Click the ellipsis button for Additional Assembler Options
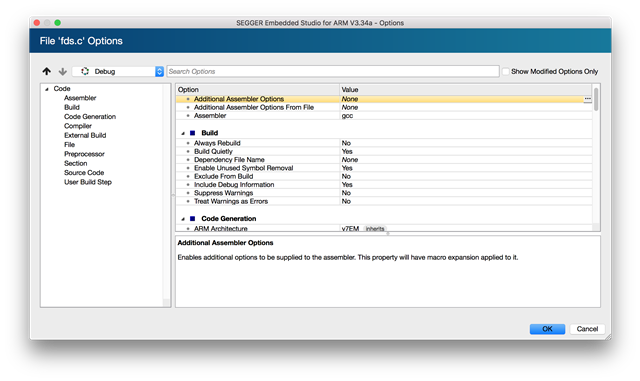This screenshot has height=381, width=640. (x=587, y=99)
